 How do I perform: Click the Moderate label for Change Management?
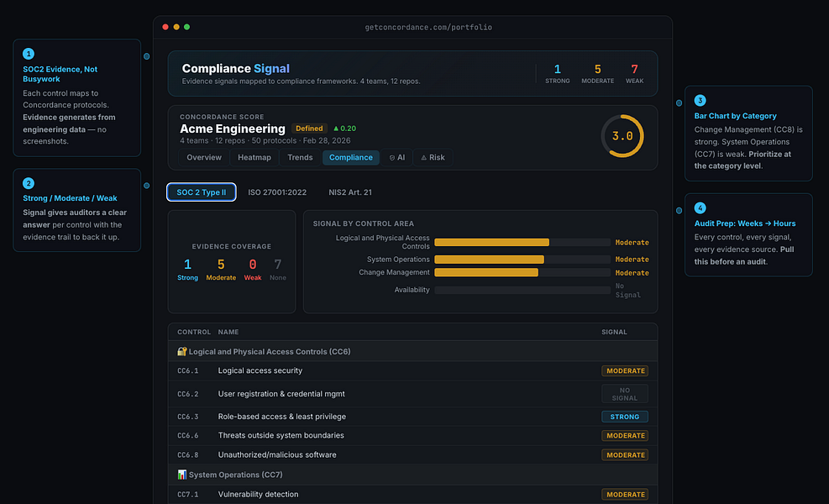(632, 273)
